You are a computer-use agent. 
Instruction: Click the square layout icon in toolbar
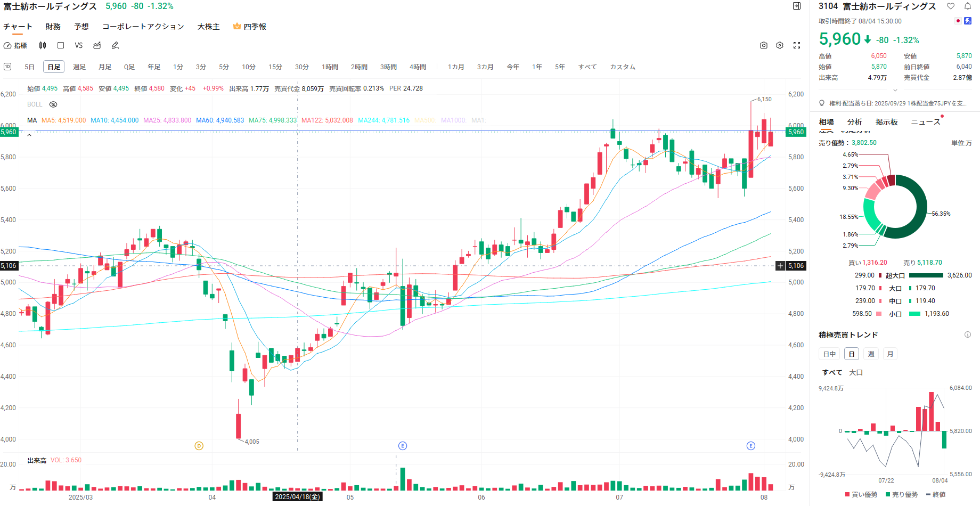61,46
